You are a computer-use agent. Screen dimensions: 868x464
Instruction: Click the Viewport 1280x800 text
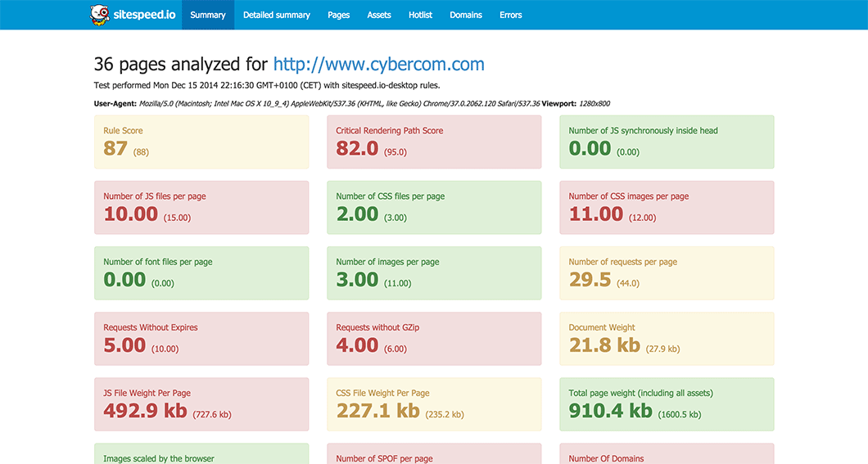pos(576,103)
